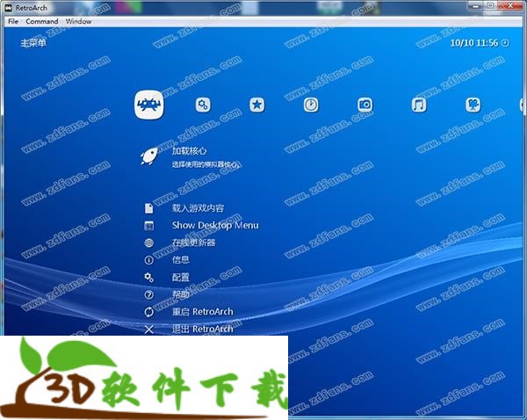Click the clock icon next to the time
The width and height of the screenshot is (527, 420).
point(505,43)
